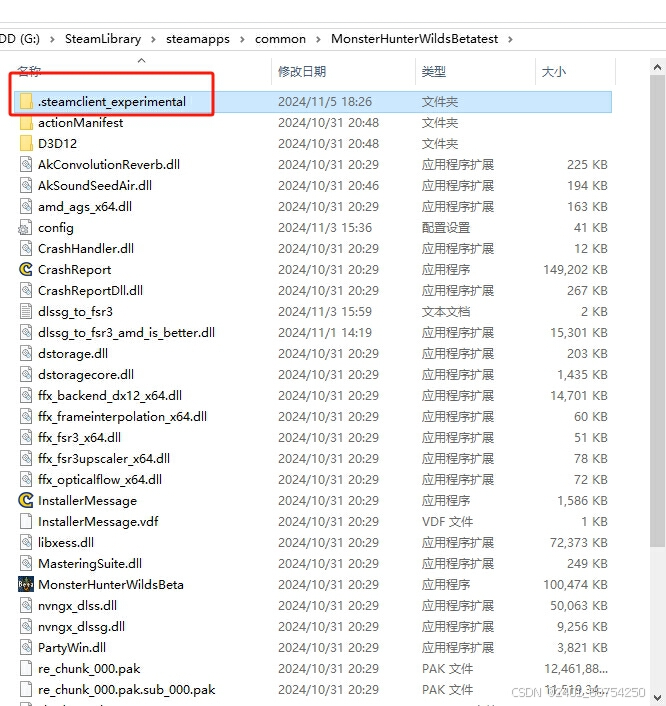Click the nvngx_dlss.dll file icon
The width and height of the screenshot is (666, 706).
point(26,606)
